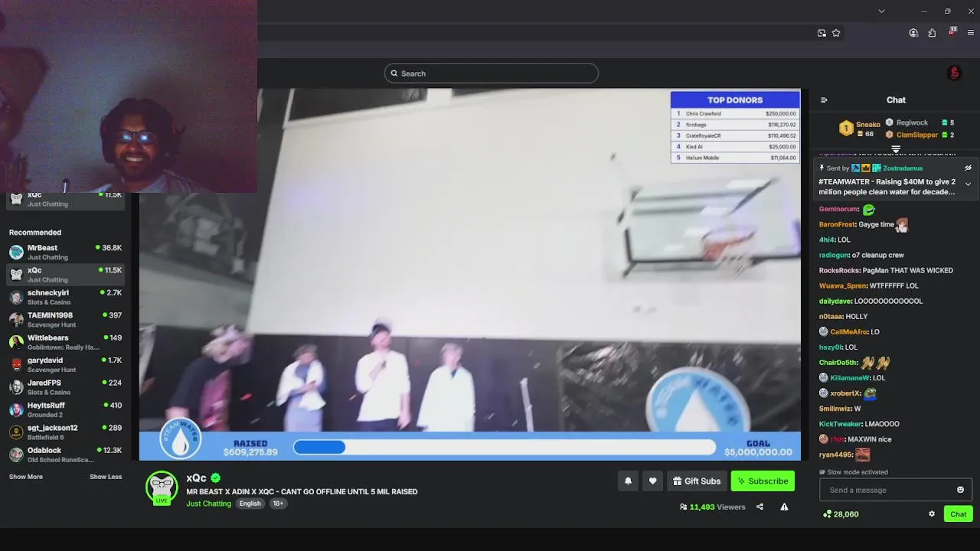
Task: Open the Just Chatting category link
Action: point(208,504)
